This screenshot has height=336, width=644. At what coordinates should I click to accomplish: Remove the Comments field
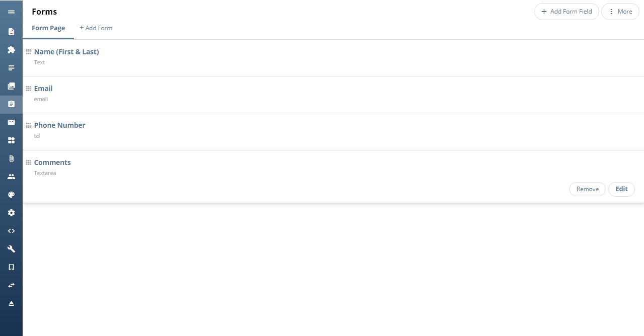pyautogui.click(x=587, y=189)
